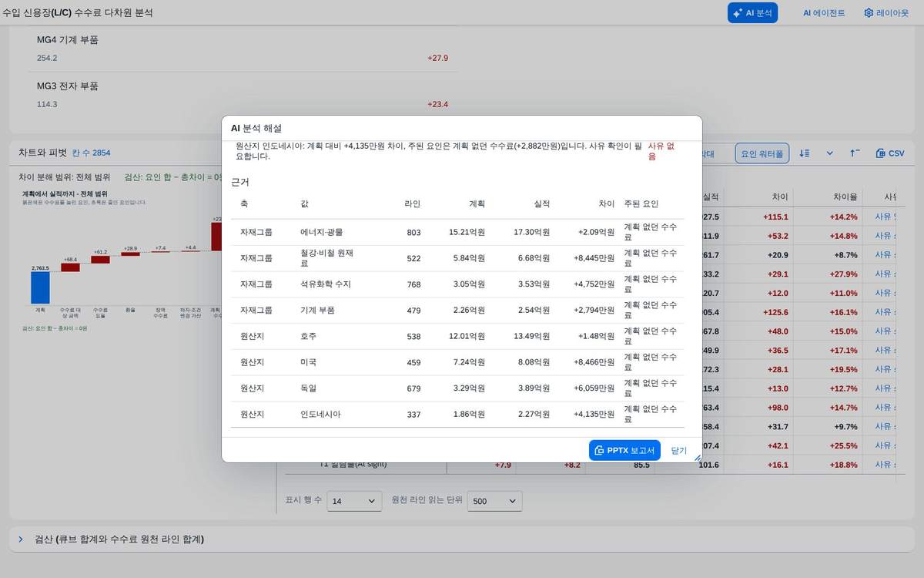Click the AI 분석 button in the header
The image size is (924, 578).
[x=752, y=13]
